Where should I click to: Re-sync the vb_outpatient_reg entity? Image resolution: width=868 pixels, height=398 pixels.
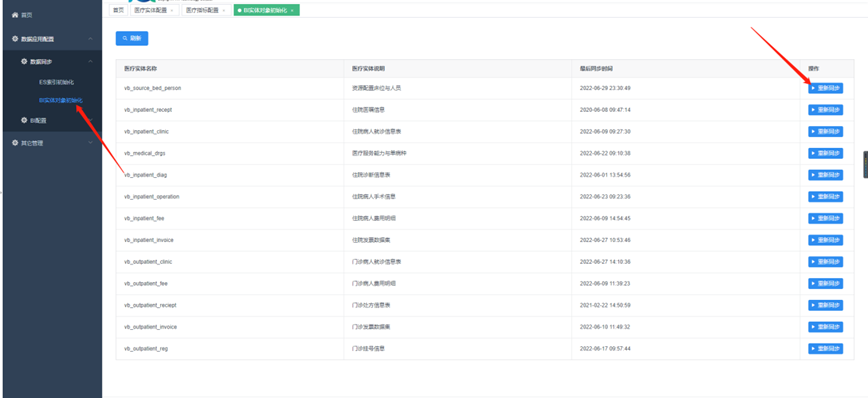[x=825, y=348]
